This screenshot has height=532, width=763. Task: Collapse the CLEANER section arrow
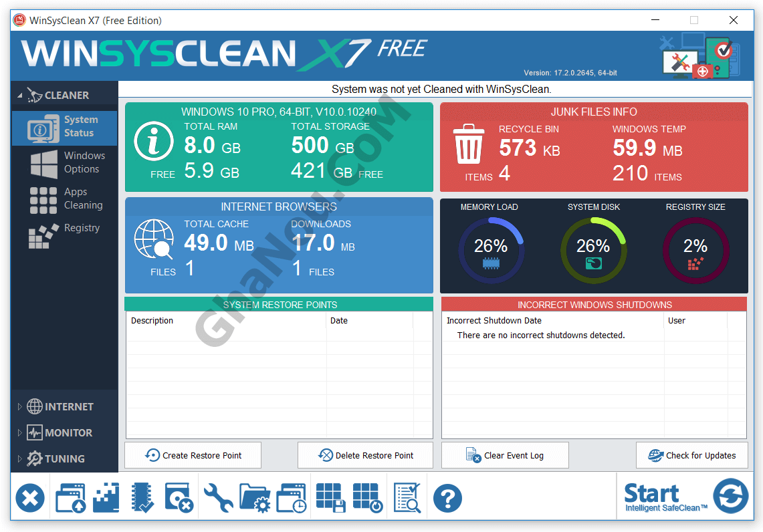tap(19, 96)
